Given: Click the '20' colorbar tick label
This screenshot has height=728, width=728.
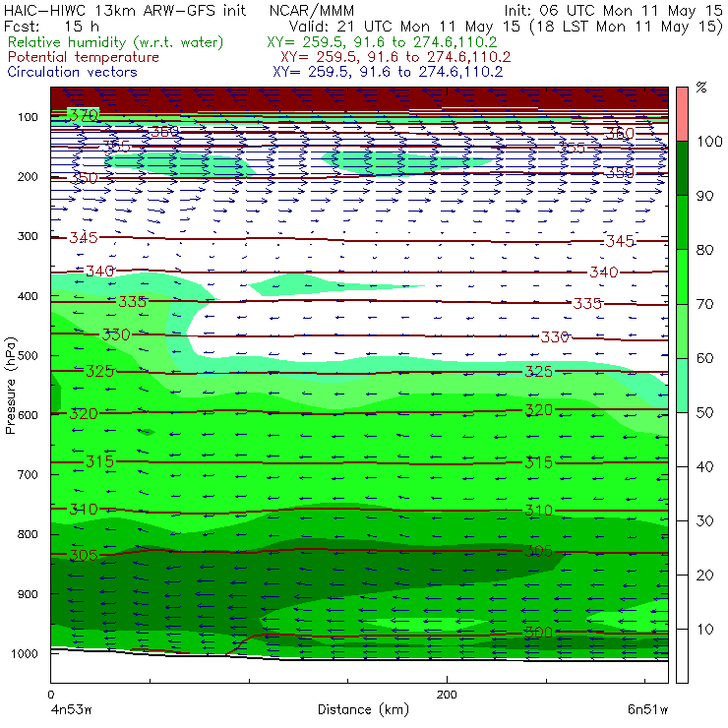Looking at the screenshot, I should click(x=705, y=576).
